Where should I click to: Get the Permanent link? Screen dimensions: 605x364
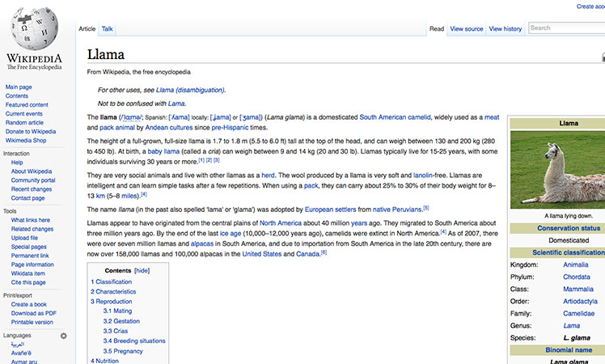[x=30, y=256]
